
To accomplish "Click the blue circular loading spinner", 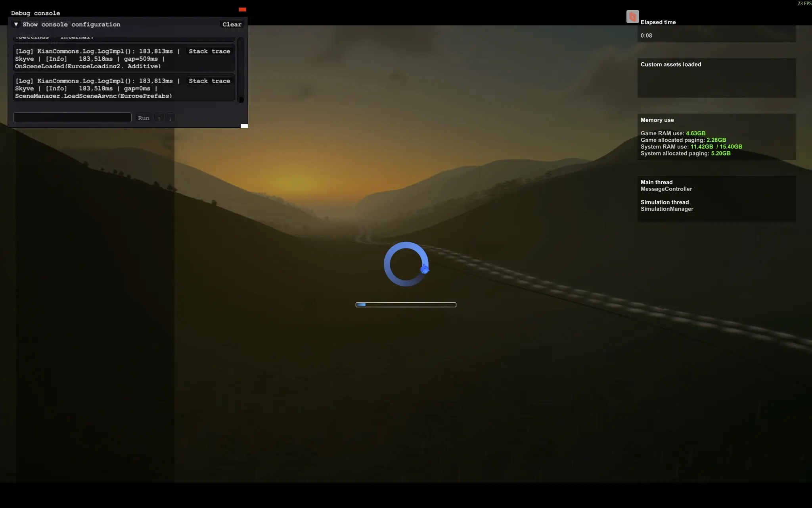I will pos(406,264).
